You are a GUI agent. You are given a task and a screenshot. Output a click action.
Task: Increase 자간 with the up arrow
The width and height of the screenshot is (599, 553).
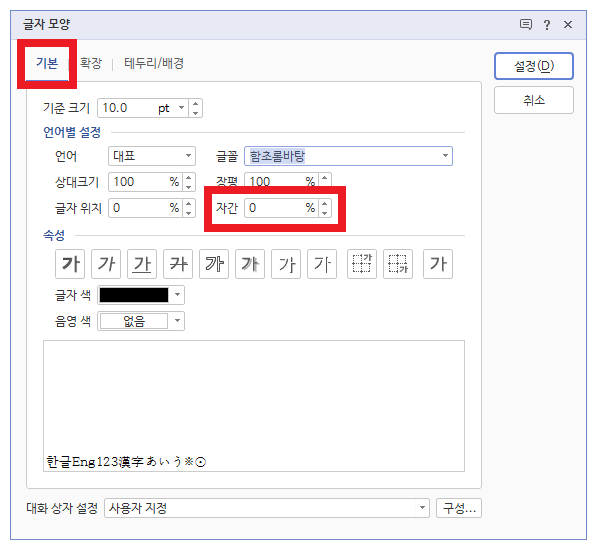(x=325, y=204)
